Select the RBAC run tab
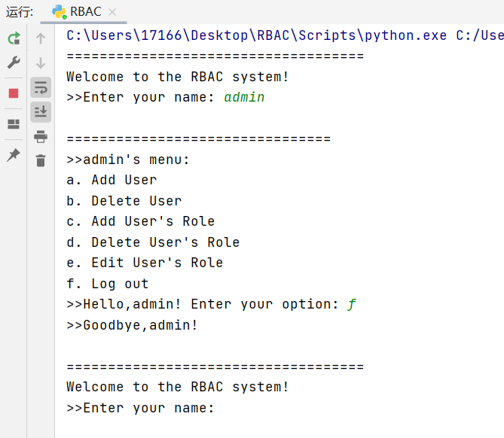This screenshot has height=438, width=504. point(84,12)
